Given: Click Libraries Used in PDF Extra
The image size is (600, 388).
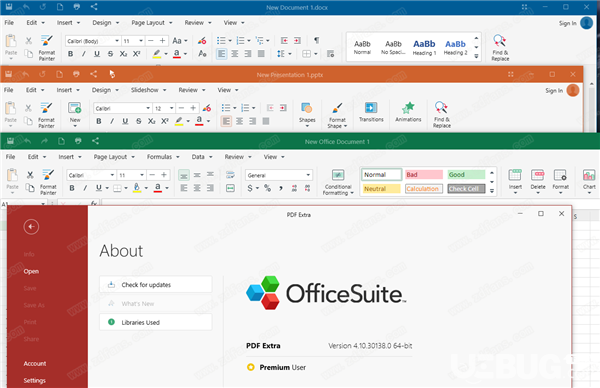Looking at the screenshot, I should click(x=156, y=322).
